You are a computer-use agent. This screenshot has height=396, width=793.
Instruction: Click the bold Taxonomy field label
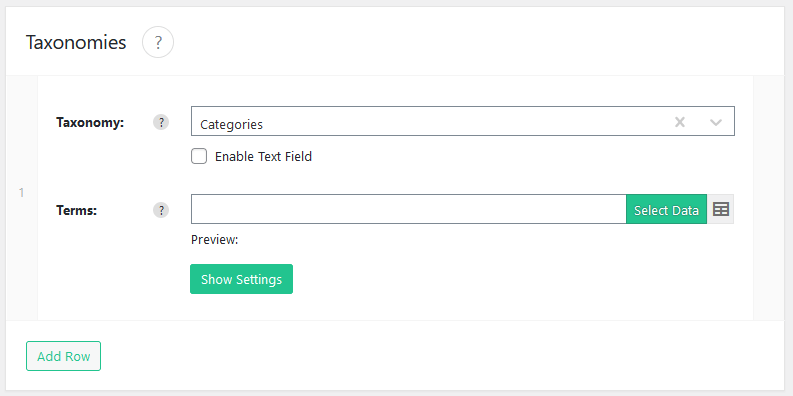[x=90, y=122]
